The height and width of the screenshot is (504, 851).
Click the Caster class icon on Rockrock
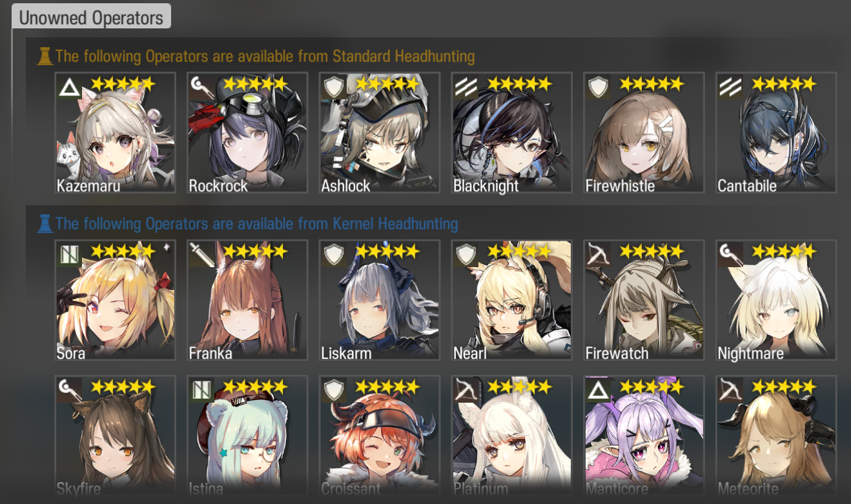[201, 86]
